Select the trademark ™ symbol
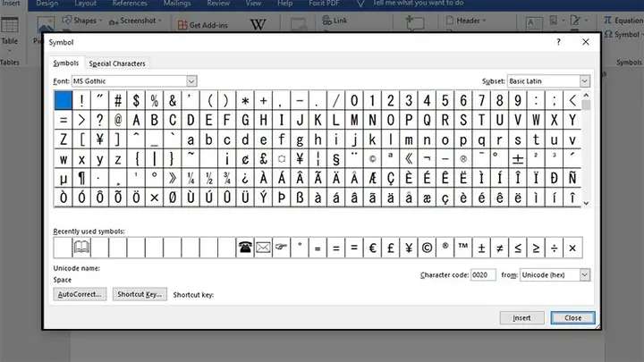The width and height of the screenshot is (644, 362). point(463,248)
